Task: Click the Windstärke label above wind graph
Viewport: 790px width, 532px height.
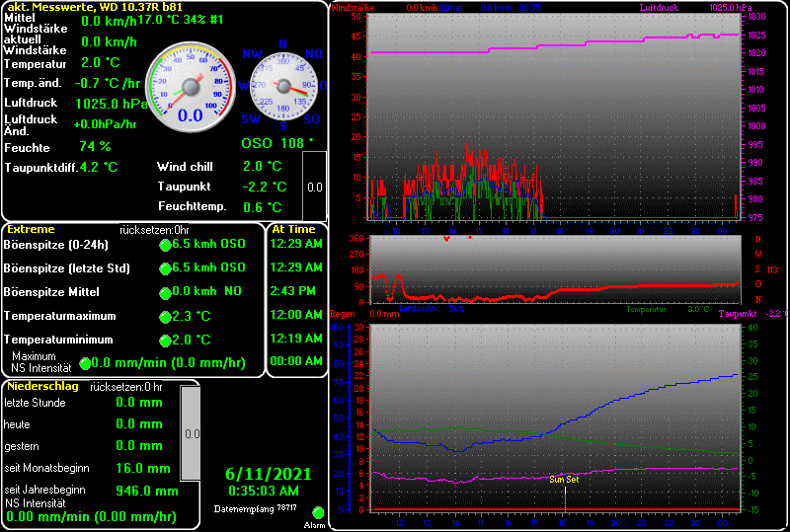Action: coord(351,7)
